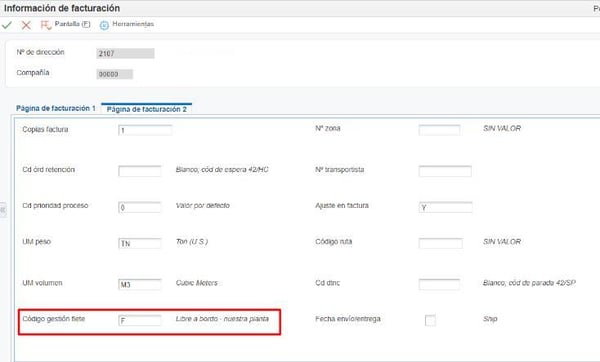This screenshot has width=600, height=362.
Task: Click the Código gestión flete field
Action: pos(140,320)
